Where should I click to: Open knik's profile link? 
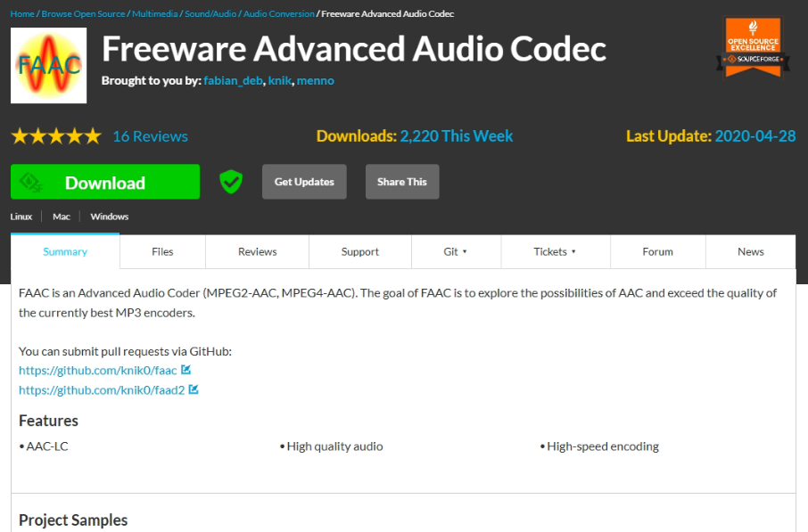point(280,81)
